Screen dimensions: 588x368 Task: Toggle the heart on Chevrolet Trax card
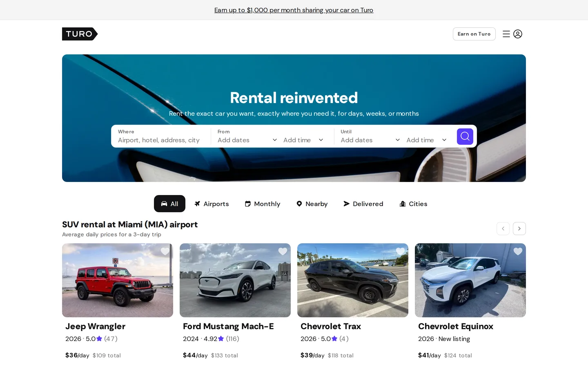pyautogui.click(x=400, y=251)
